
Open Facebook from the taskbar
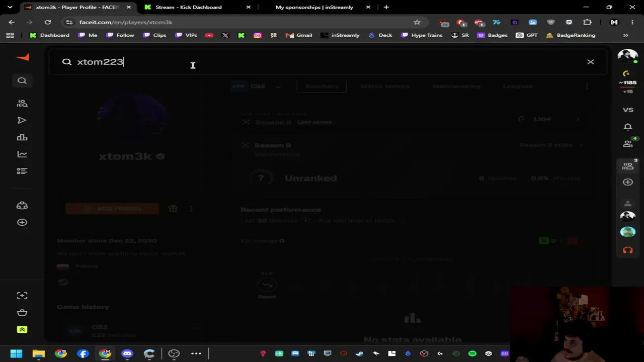pyautogui.click(x=83, y=354)
